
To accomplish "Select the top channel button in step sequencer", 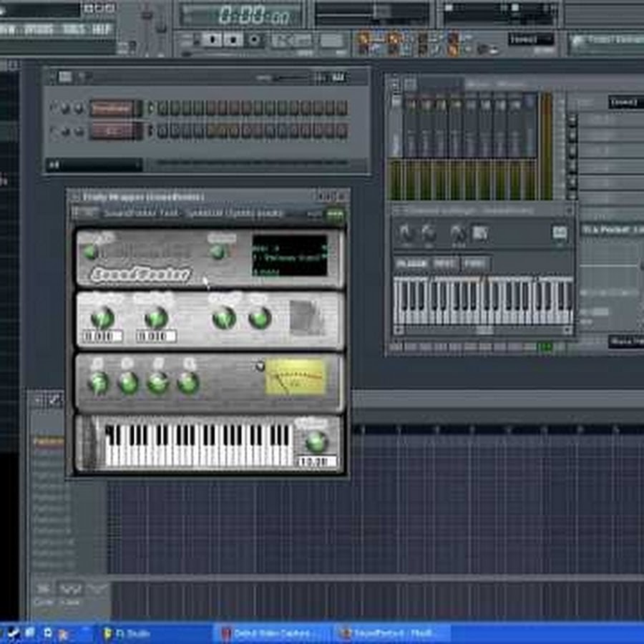I will point(112,109).
